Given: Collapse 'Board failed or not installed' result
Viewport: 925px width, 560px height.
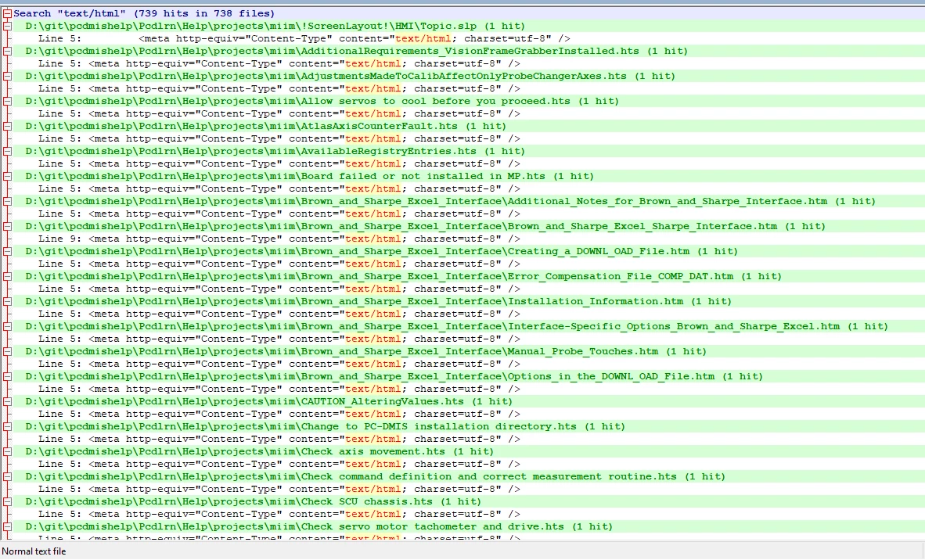Looking at the screenshot, I should pyautogui.click(x=7, y=176).
